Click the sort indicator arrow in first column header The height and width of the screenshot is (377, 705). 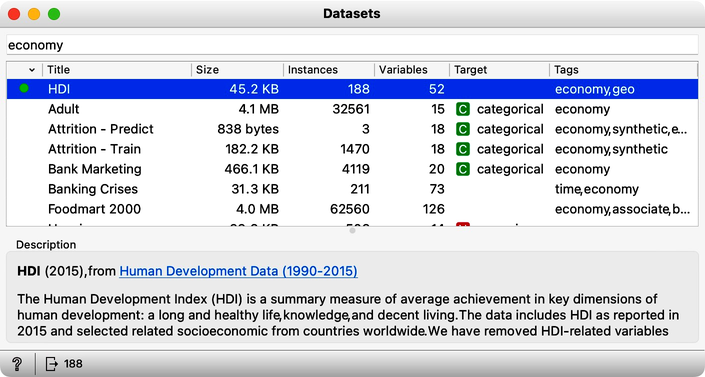click(x=31, y=70)
